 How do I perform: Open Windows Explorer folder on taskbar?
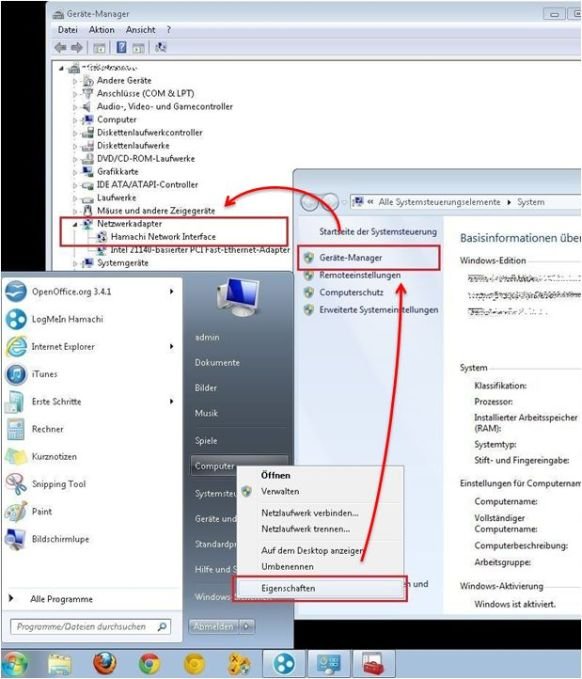click(x=60, y=664)
